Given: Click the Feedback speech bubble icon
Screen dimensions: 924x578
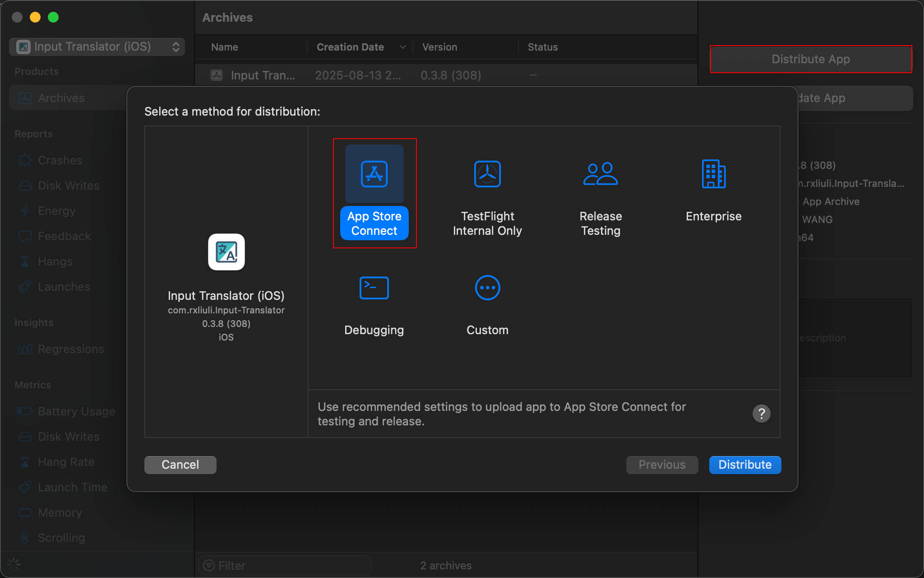Looking at the screenshot, I should [25, 236].
